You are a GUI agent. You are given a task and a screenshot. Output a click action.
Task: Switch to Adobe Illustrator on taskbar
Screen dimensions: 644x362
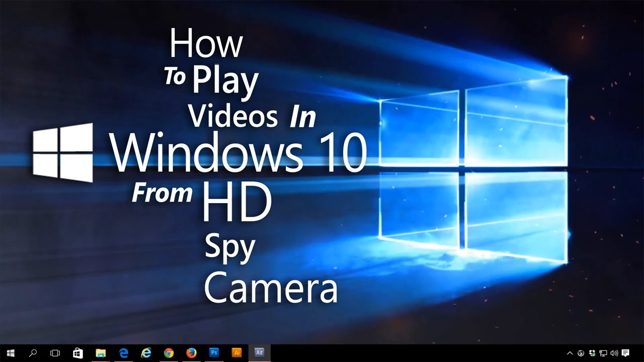236,353
